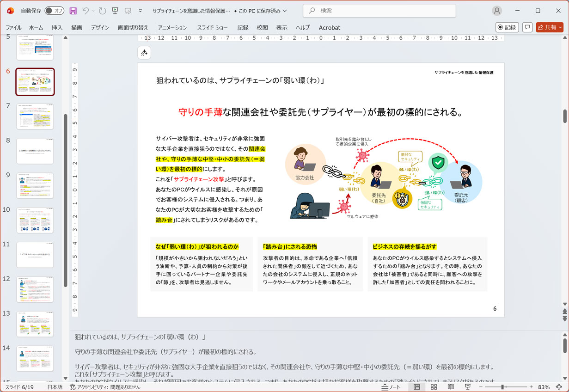Screen dimensions: 569x392
Task: Click the Redo icon
Action: [x=103, y=11]
